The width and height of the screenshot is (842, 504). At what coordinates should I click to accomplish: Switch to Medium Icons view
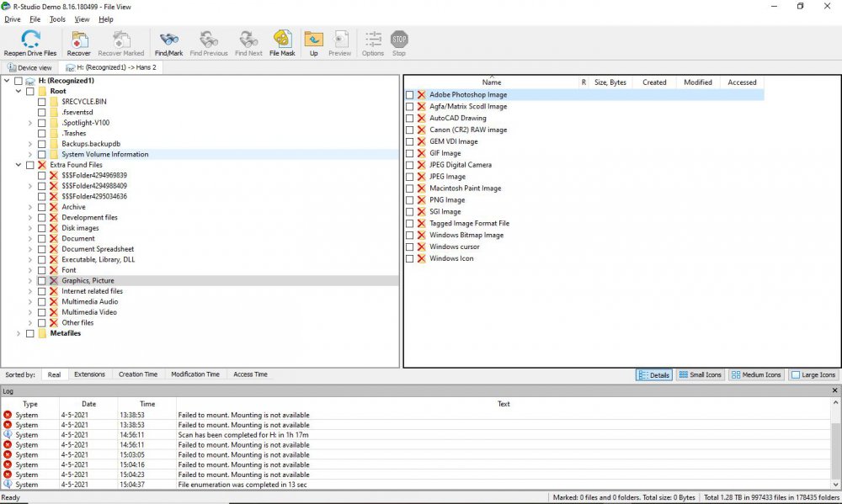[756, 374]
